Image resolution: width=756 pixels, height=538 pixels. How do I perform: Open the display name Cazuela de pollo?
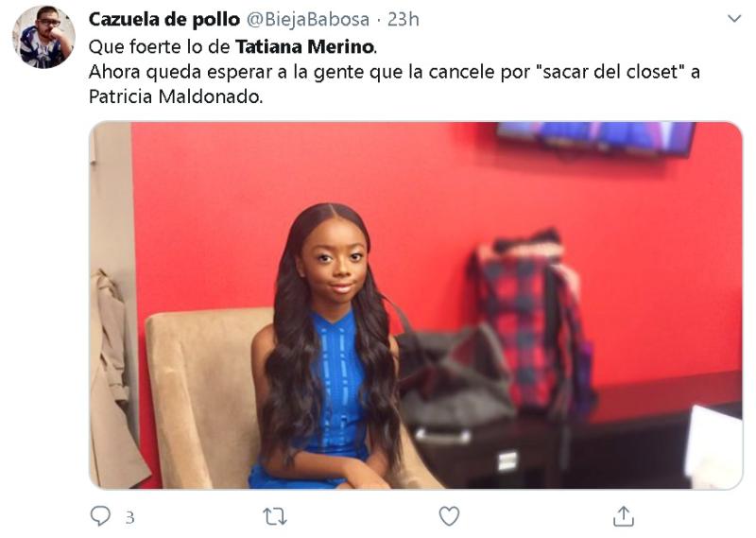pyautogui.click(x=163, y=19)
